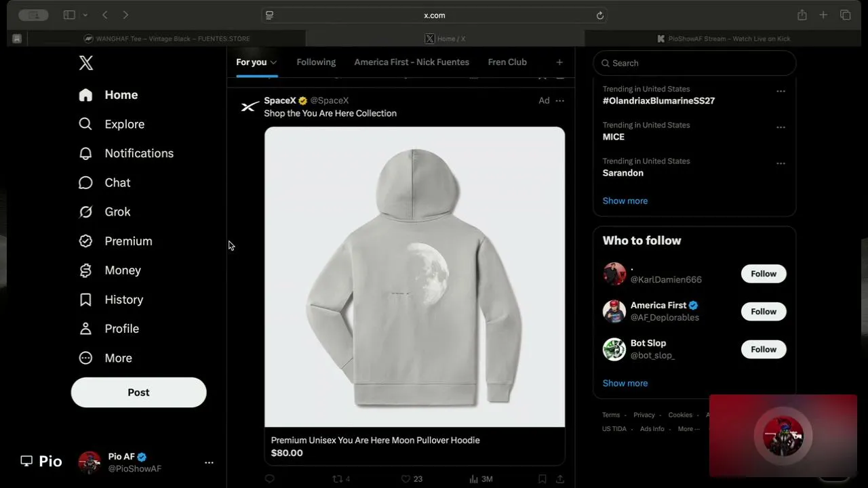This screenshot has width=868, height=488.
Task: Open more options on SpaceX ad post
Action: click(x=559, y=100)
